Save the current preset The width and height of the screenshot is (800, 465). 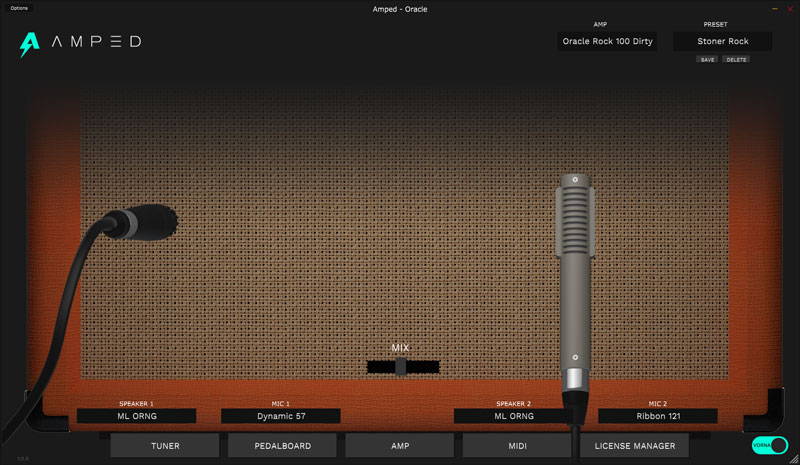coord(707,60)
